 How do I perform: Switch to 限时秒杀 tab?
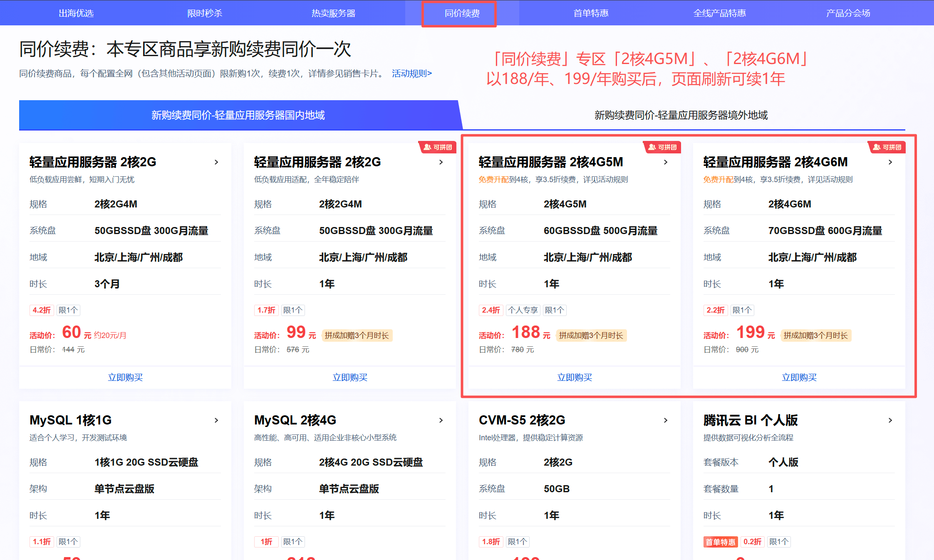tap(205, 13)
